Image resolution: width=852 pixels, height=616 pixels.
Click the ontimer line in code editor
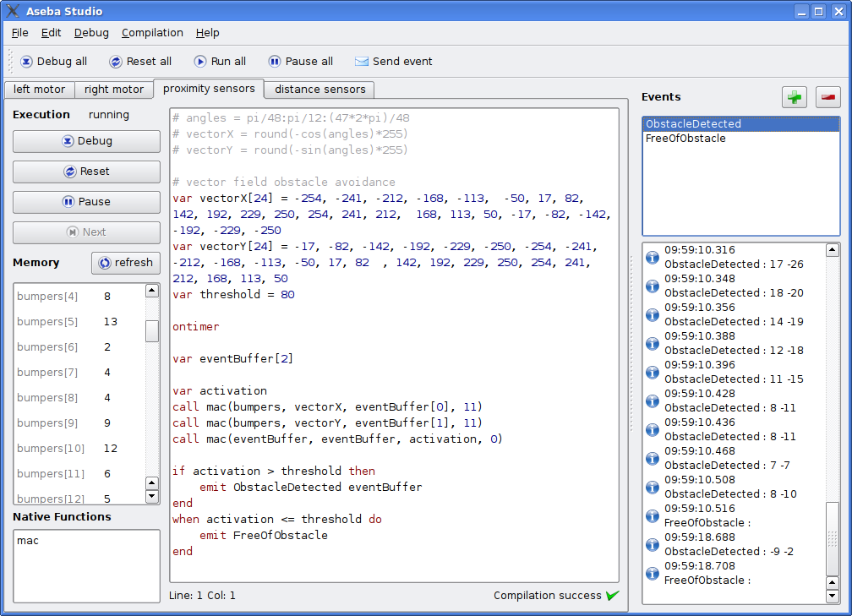coord(195,326)
